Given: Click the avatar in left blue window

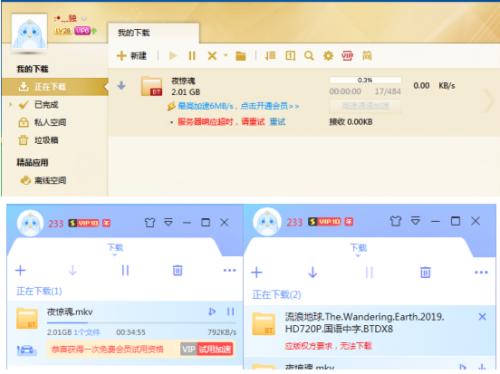Looking at the screenshot, I should click(30, 223).
